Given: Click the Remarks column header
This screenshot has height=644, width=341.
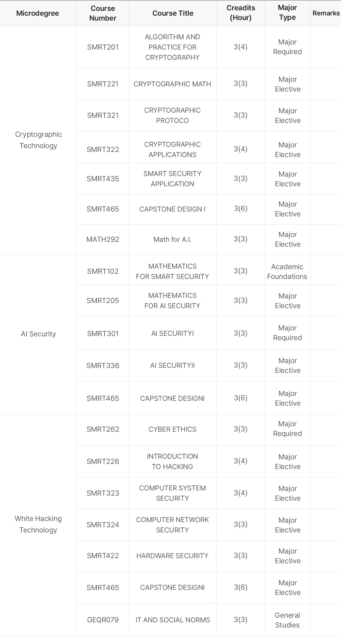Looking at the screenshot, I should pyautogui.click(x=326, y=13).
